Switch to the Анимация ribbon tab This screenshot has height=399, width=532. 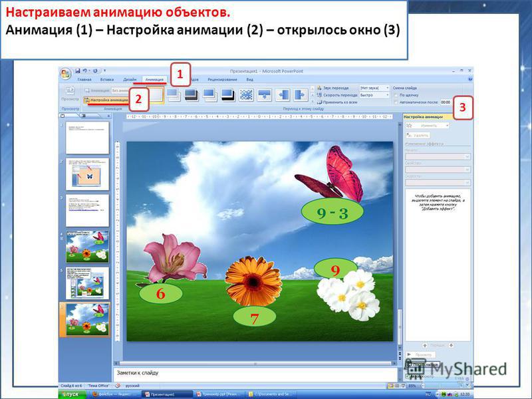click(x=154, y=79)
